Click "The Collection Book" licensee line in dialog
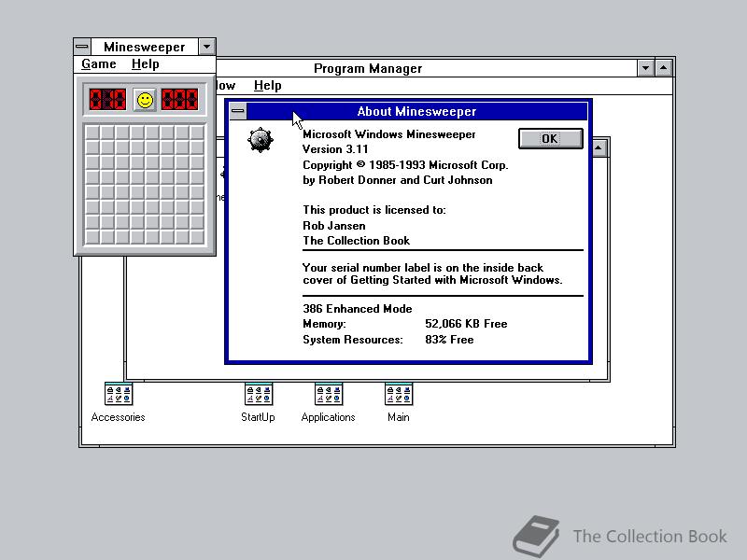 [x=357, y=241]
